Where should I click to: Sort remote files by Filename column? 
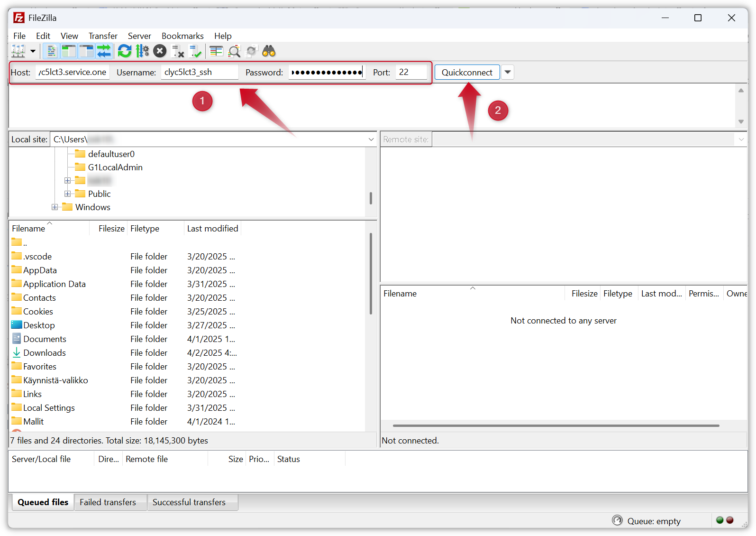tap(473, 294)
